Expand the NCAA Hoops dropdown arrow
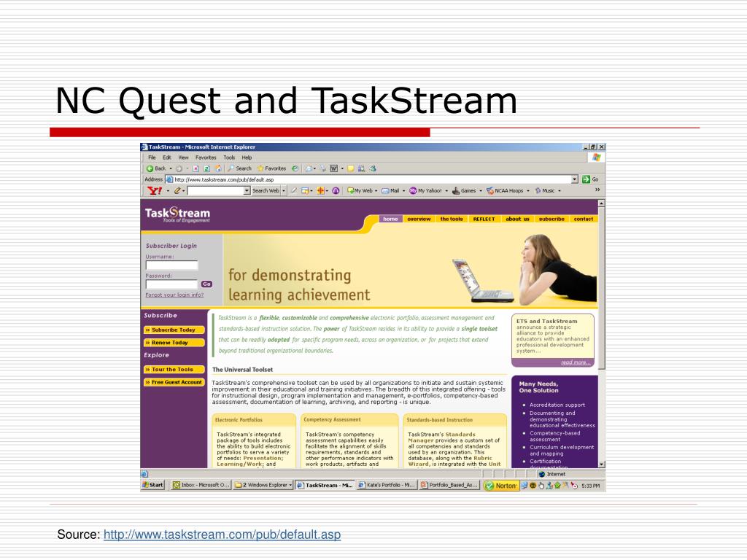Viewport: 747px width, 560px height. pyautogui.click(x=528, y=190)
